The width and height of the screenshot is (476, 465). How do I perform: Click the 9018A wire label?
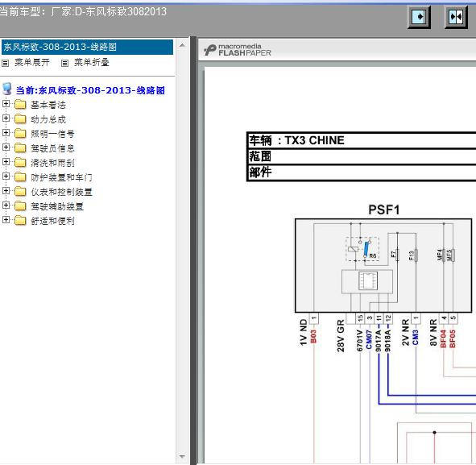click(x=388, y=341)
